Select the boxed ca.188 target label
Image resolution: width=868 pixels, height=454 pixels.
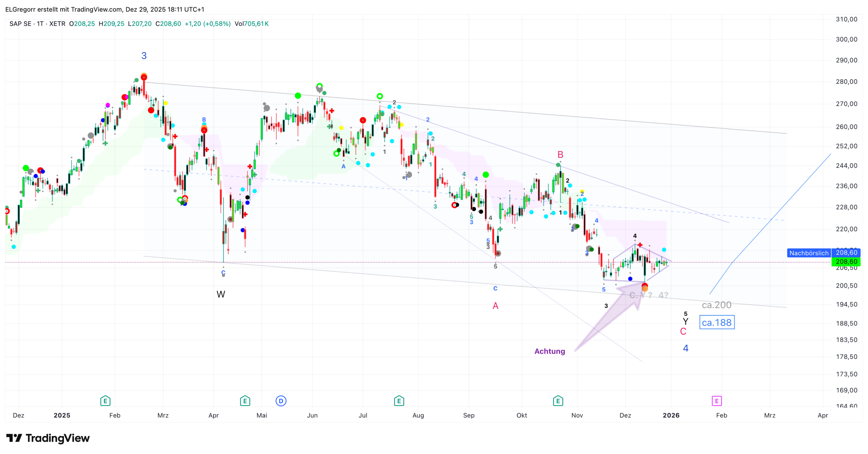[x=717, y=323]
